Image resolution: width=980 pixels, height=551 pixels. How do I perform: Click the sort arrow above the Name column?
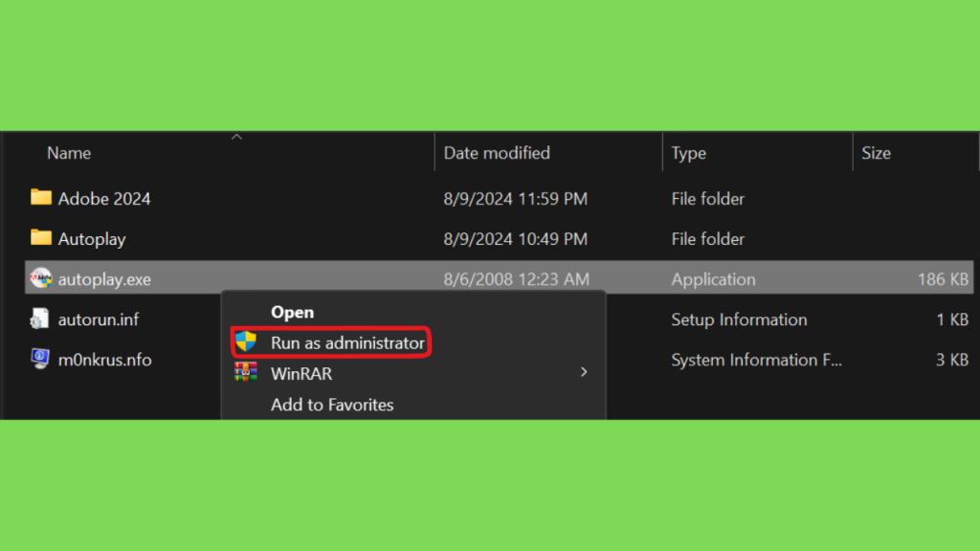click(236, 136)
